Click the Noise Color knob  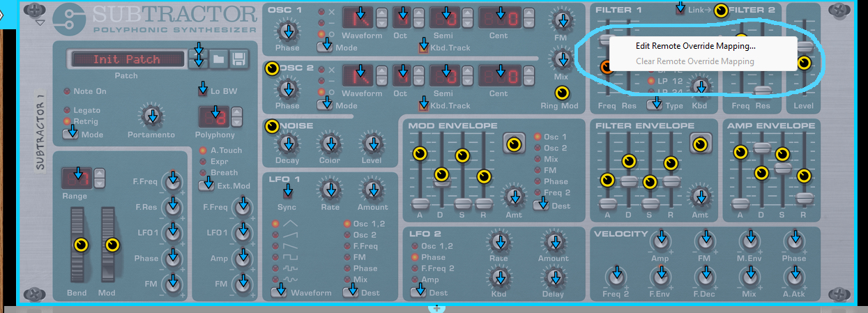[x=330, y=144]
